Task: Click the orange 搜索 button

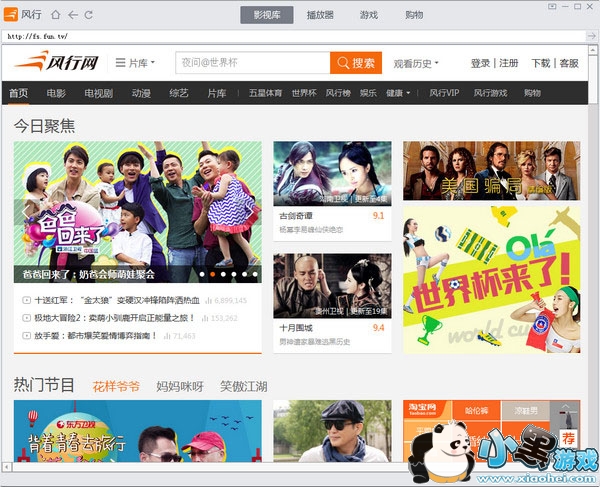Action: pyautogui.click(x=356, y=63)
